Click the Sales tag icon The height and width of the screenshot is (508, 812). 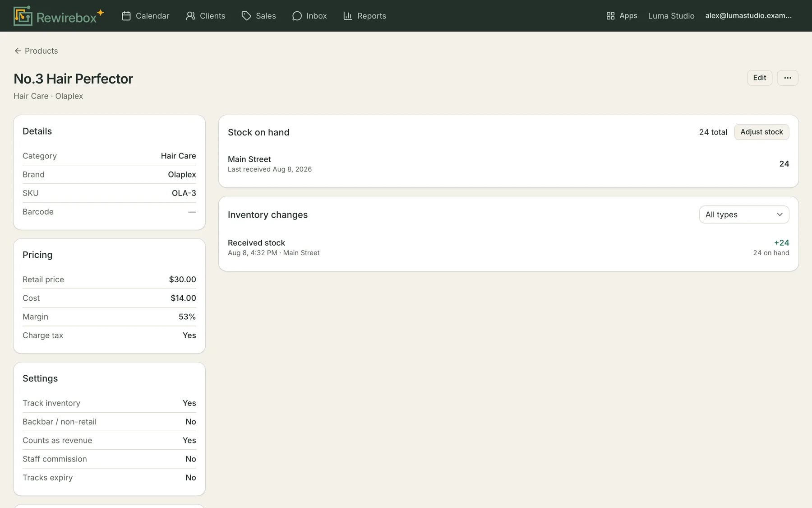tap(246, 16)
